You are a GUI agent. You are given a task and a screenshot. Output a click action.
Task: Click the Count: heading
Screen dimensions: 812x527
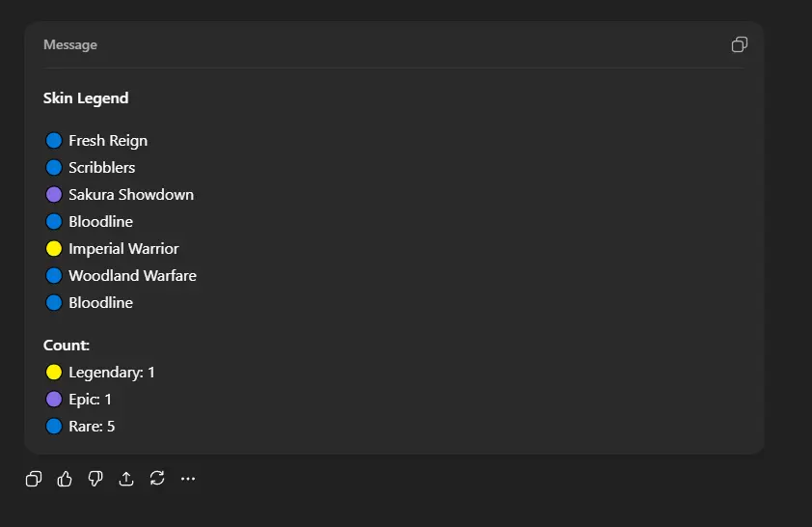(67, 346)
